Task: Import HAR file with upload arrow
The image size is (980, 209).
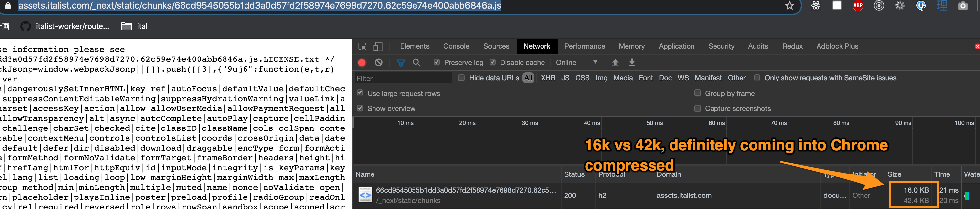Action: (x=615, y=62)
